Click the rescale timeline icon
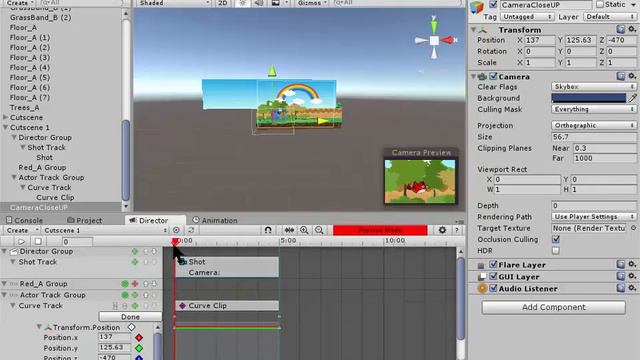Screen dimensions: 640x360 [289, 230]
